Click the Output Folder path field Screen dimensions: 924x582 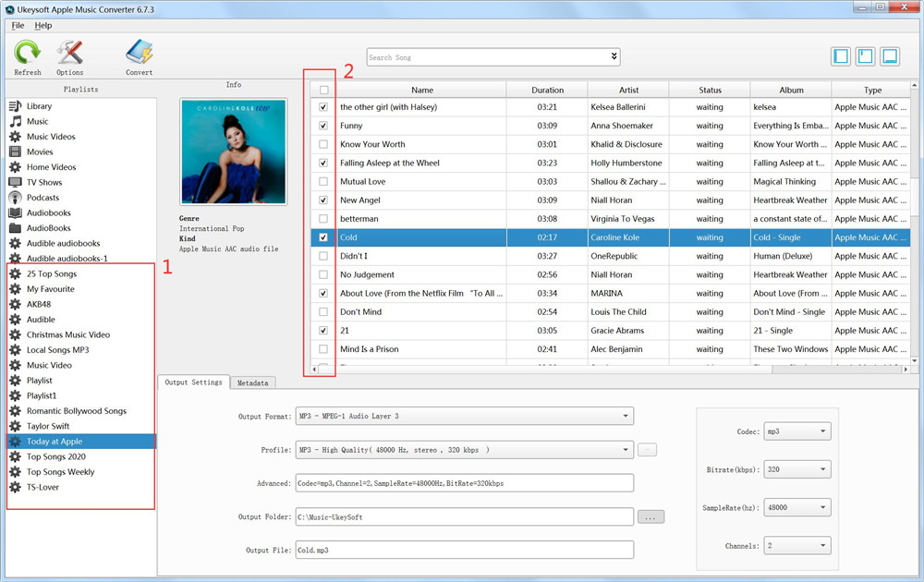pos(465,516)
